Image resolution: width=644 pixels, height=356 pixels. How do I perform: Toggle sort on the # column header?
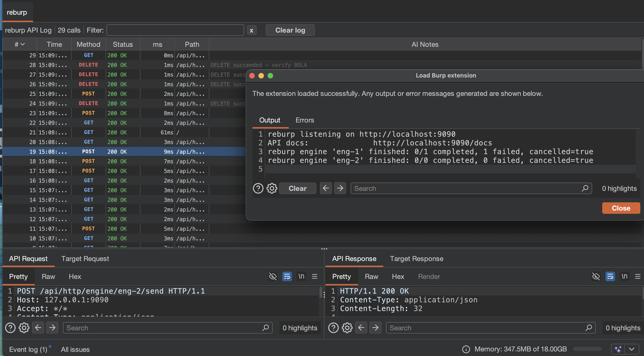tap(20, 44)
